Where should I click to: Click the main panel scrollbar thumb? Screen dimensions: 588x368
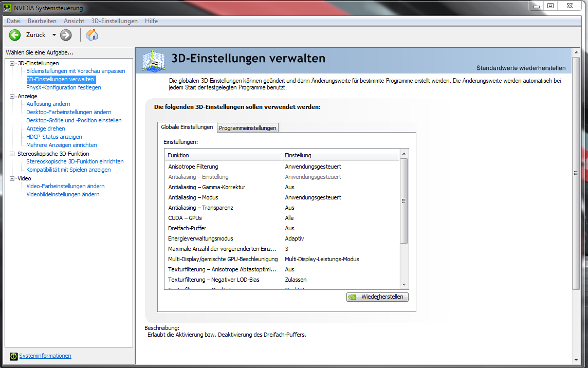click(x=576, y=173)
